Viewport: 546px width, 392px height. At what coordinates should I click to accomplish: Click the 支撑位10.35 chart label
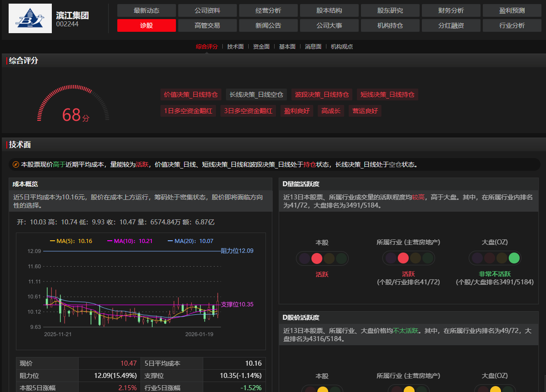(237, 304)
